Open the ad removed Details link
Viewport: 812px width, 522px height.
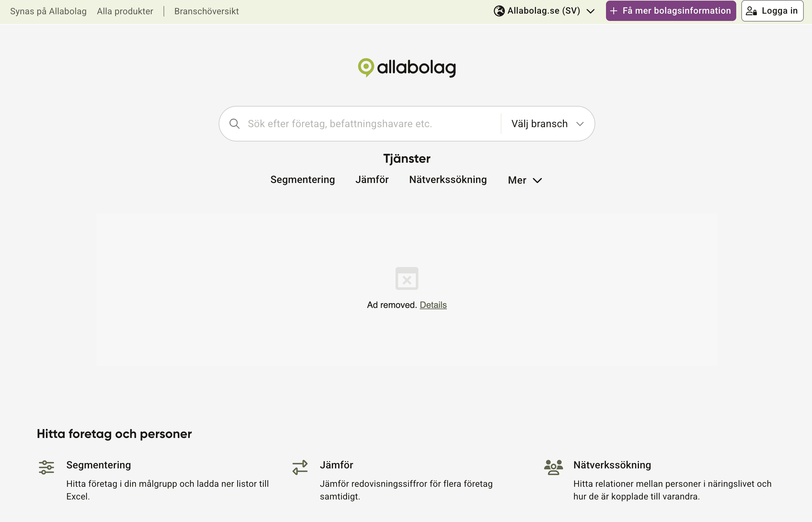pos(433,305)
